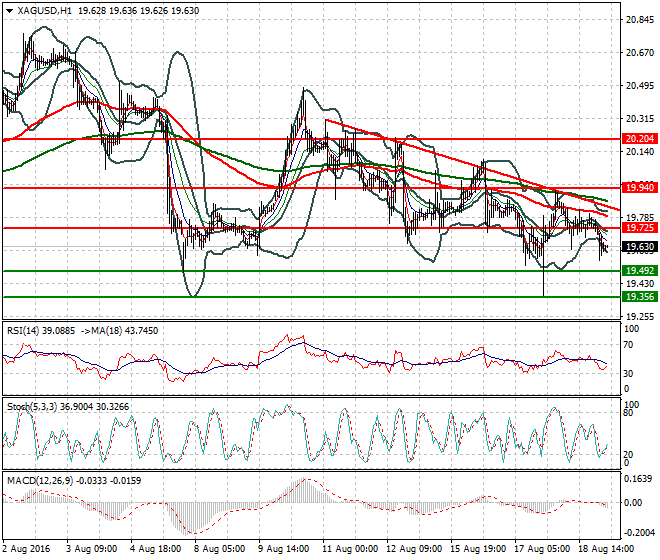Screen dimensions: 660x560
Task: Click the 15 Aug 19:00 time label
Action: (478, 549)
